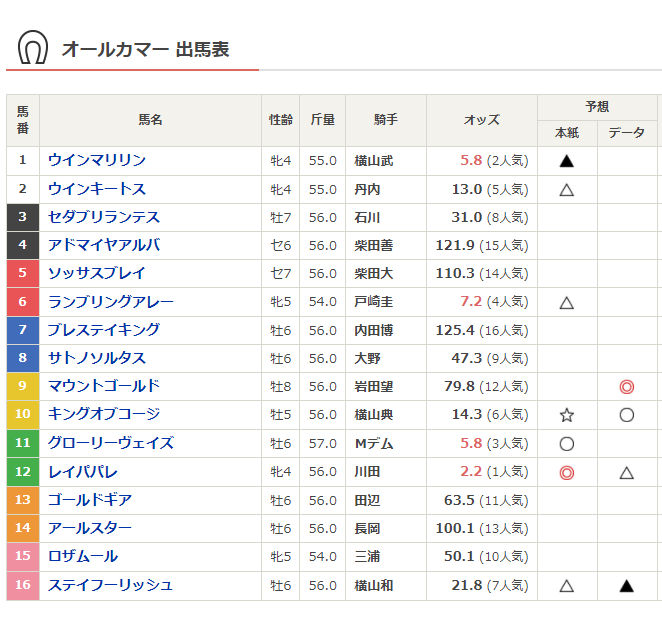The image size is (662, 626).
Task: Click odds 13.0 (5人気)
Action: [x=490, y=190]
